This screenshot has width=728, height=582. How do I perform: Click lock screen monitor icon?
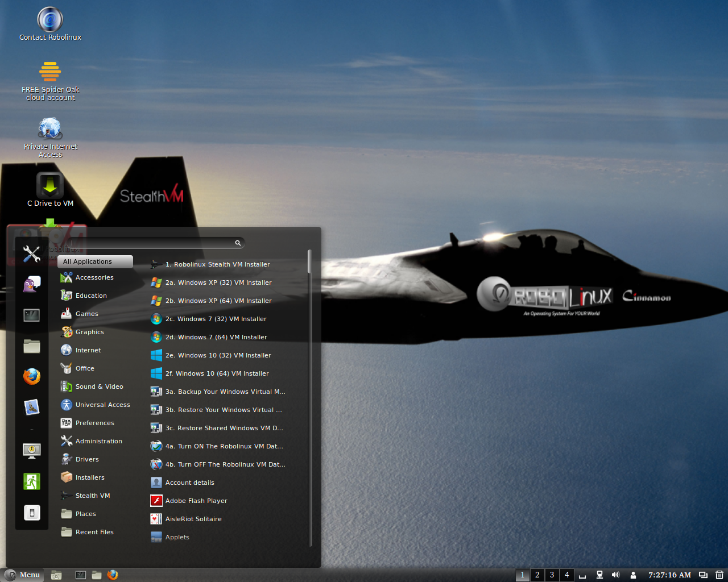pyautogui.click(x=32, y=451)
